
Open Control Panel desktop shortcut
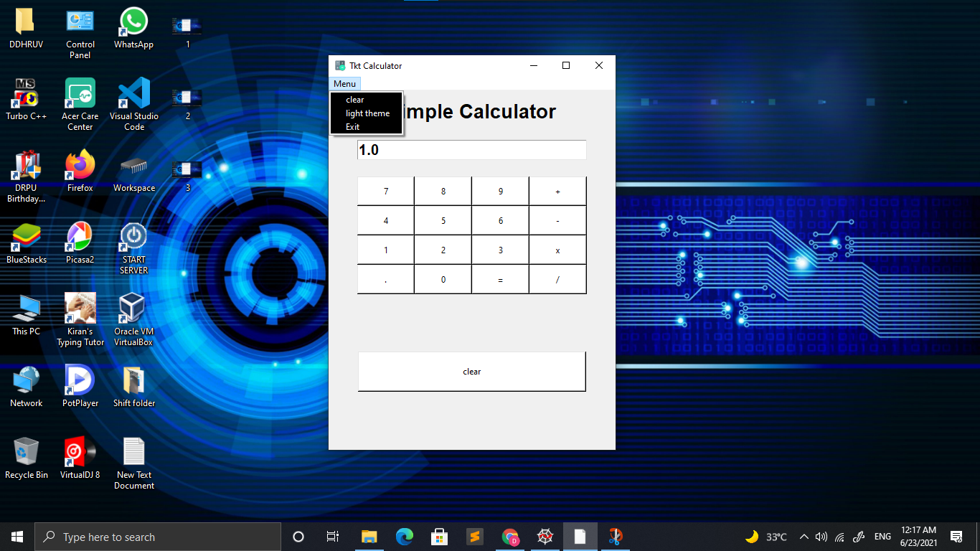(x=80, y=34)
